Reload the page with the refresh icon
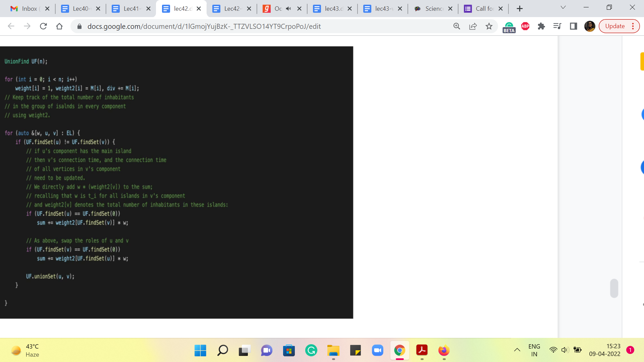Screen dimensions: 644x362 click(x=43, y=26)
